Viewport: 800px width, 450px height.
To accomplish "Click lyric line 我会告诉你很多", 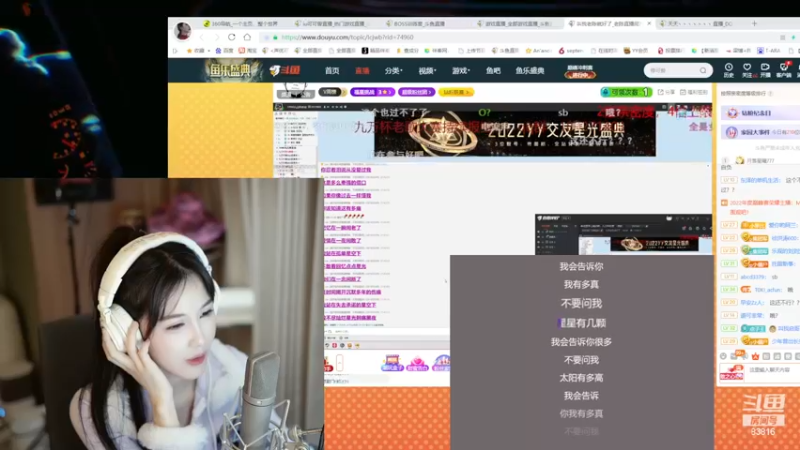I will (581, 342).
